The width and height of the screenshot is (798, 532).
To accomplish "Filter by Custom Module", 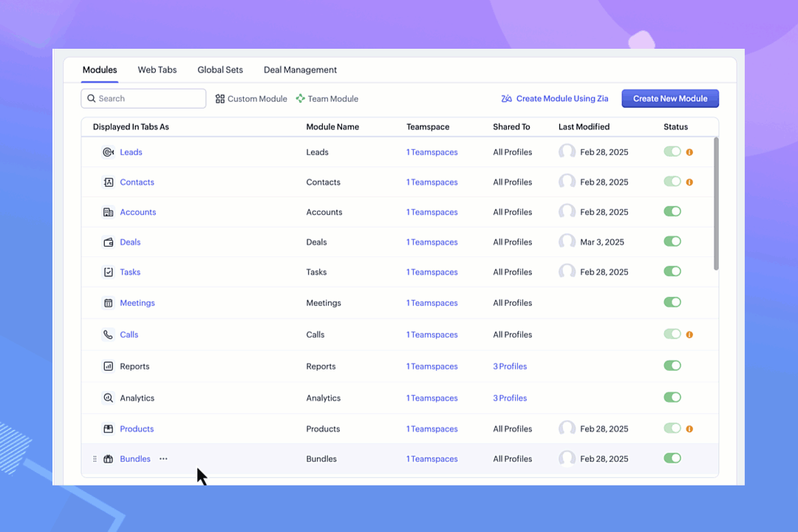I will (251, 99).
